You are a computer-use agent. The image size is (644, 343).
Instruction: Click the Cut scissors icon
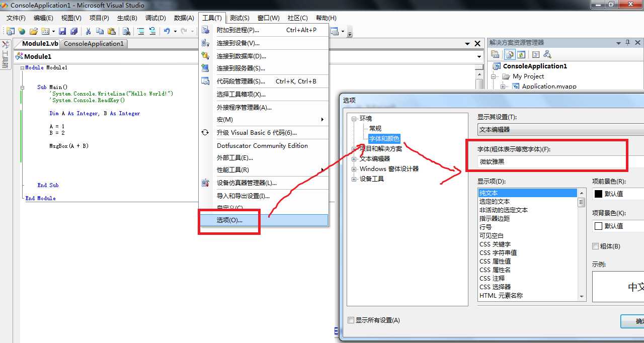coord(89,31)
